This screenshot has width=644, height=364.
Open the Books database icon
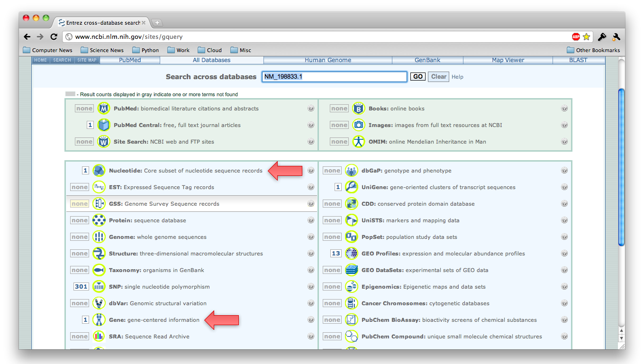pyautogui.click(x=359, y=109)
